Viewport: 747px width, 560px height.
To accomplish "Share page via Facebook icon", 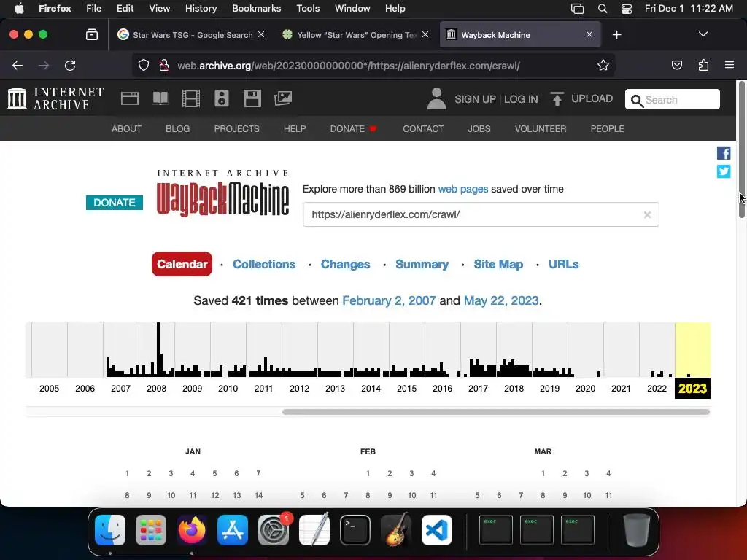I will 724,153.
